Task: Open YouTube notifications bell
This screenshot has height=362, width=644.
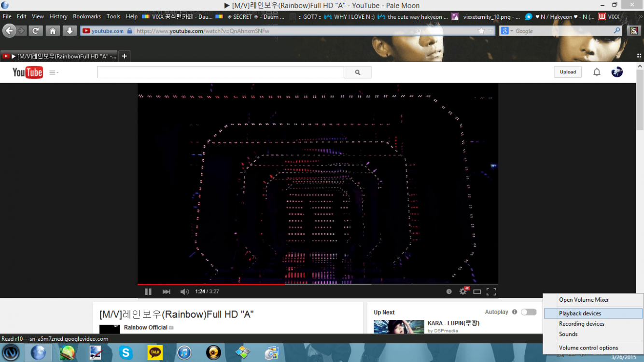Action: [x=597, y=71]
